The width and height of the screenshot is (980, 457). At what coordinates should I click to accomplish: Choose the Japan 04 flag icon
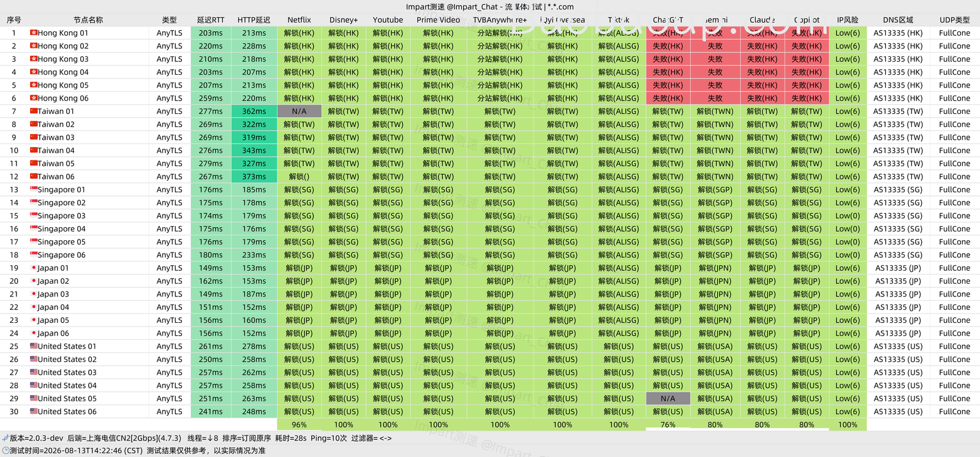(34, 307)
